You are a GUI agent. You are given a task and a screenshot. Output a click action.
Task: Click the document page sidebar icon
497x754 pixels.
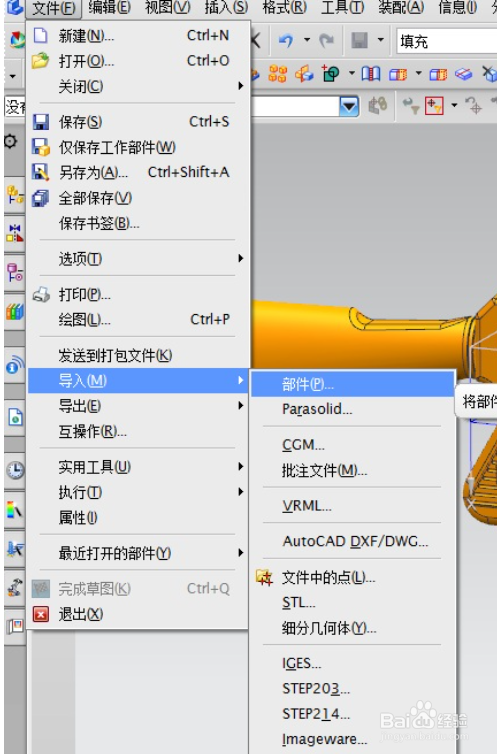[x=15, y=417]
